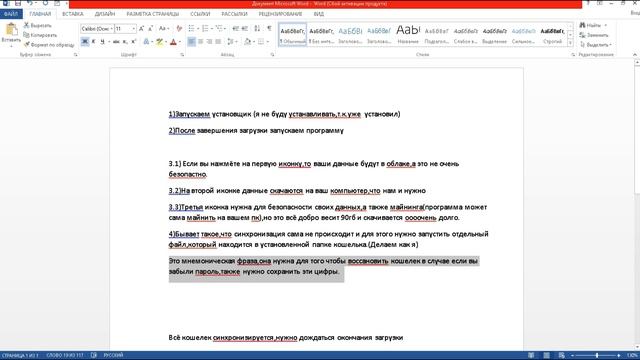The width and height of the screenshot is (640, 360).
Task: Expand the styles gallery
Action: click(570, 43)
